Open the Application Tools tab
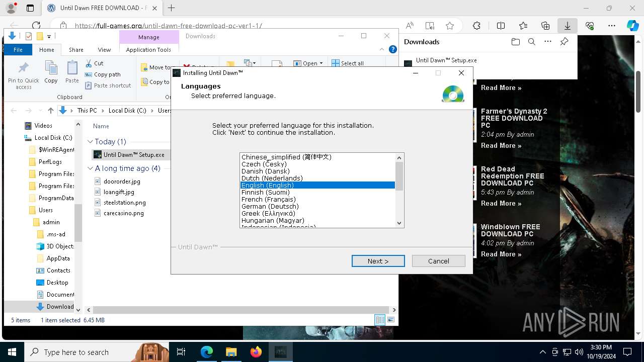 pos(148,50)
